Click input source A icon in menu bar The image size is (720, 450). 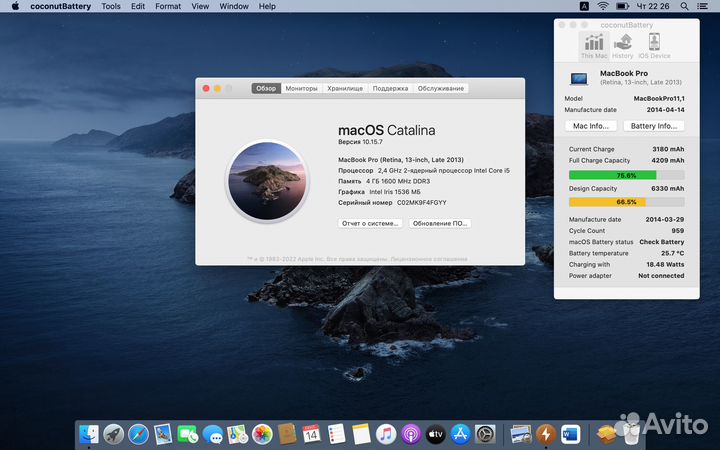(584, 6)
